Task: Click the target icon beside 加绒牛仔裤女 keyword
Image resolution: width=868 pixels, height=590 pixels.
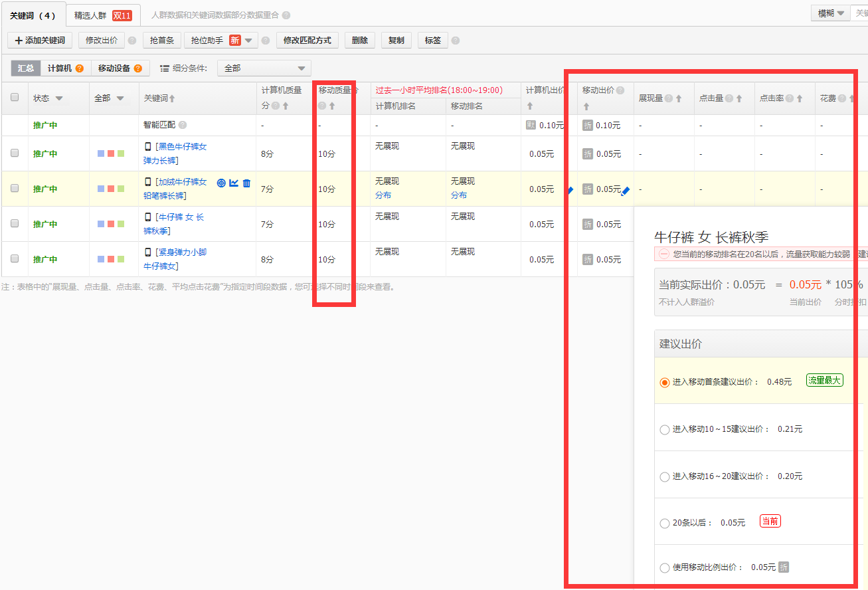Action: (221, 183)
